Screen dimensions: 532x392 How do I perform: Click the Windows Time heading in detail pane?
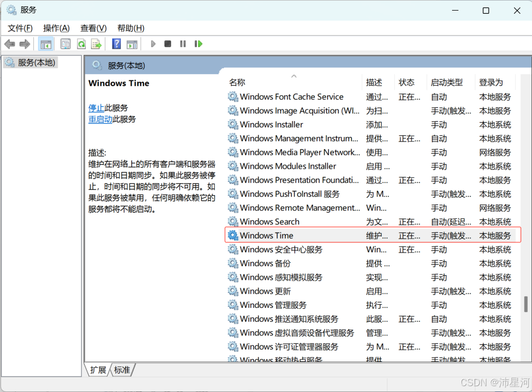click(x=119, y=83)
